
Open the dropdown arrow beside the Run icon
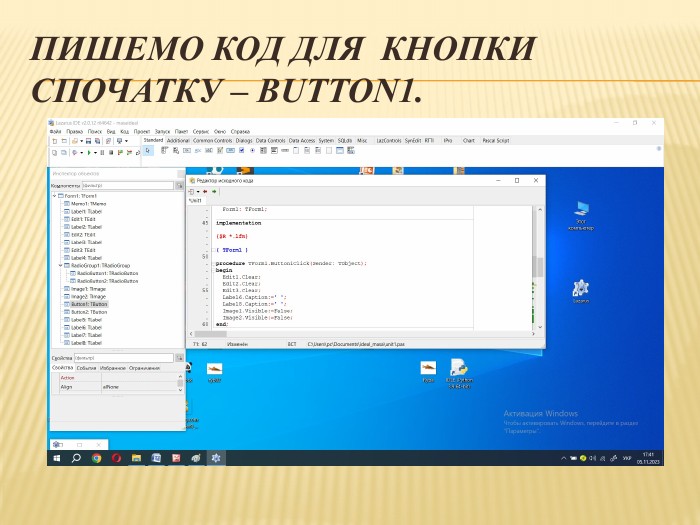pos(96,153)
